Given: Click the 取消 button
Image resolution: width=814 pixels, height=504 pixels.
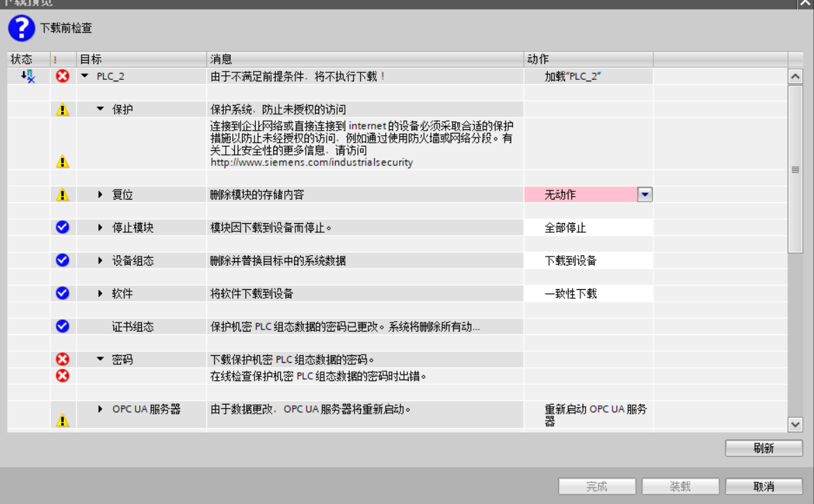Looking at the screenshot, I should pos(763,487).
